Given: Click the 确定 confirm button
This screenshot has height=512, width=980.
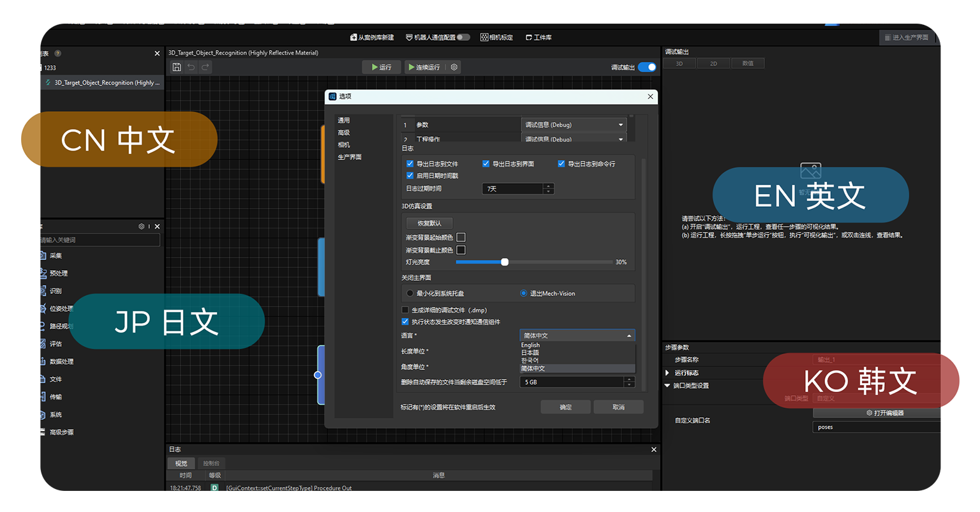Looking at the screenshot, I should tap(565, 407).
